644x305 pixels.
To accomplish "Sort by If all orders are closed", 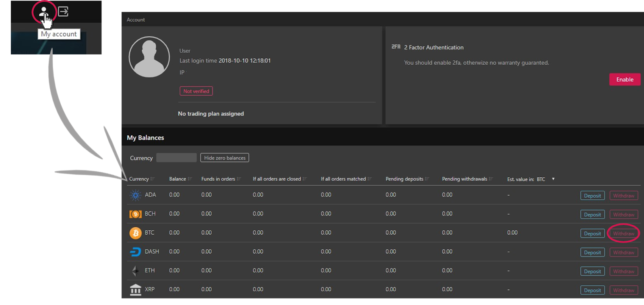I will (x=305, y=179).
